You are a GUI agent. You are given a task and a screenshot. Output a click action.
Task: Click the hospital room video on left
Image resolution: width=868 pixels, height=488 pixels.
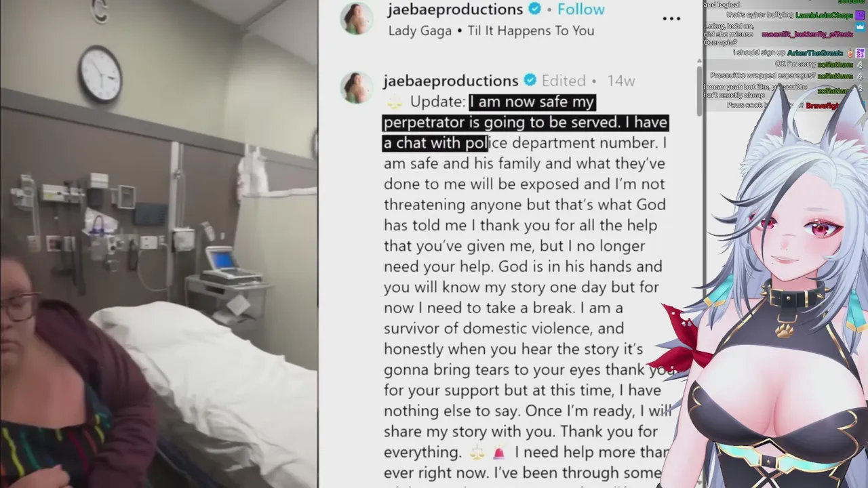[x=159, y=244]
